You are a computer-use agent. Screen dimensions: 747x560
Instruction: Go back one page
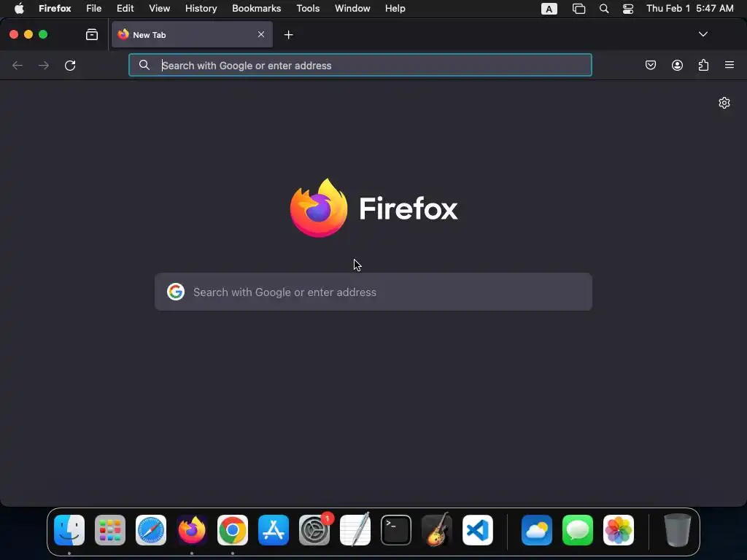(x=18, y=65)
